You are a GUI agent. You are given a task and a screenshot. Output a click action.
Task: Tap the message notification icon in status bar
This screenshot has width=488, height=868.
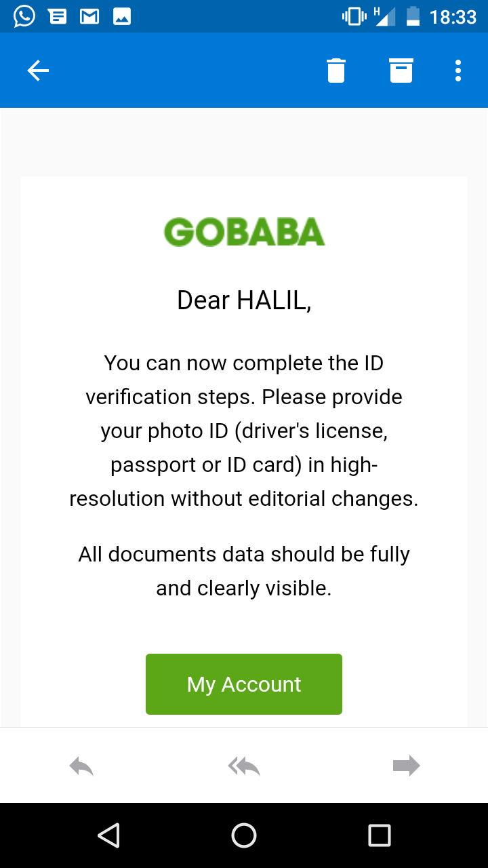click(58, 16)
